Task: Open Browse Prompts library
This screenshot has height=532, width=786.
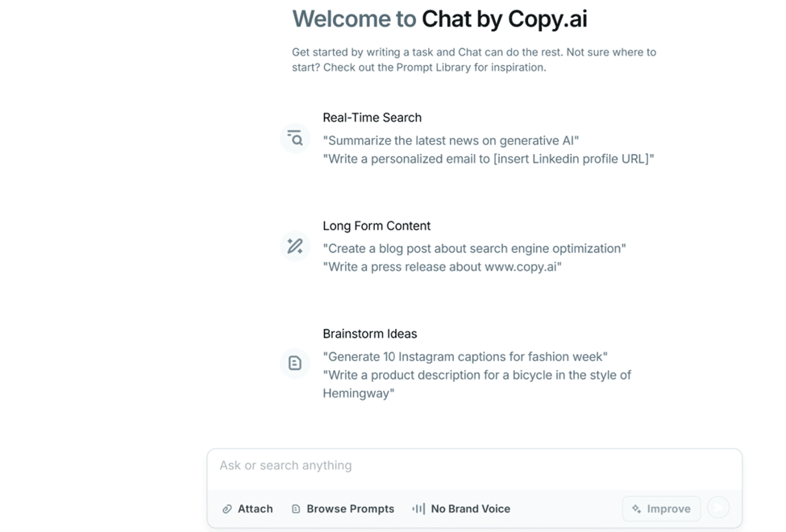Action: point(343,509)
